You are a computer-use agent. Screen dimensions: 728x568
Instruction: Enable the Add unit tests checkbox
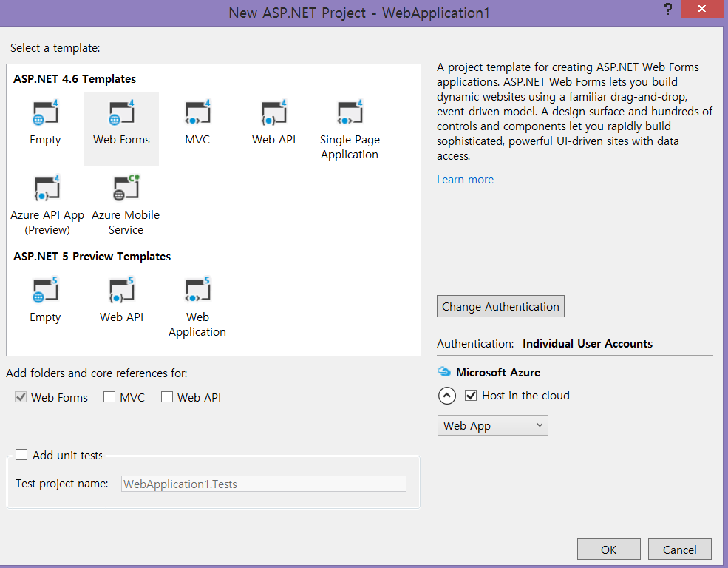click(21, 455)
